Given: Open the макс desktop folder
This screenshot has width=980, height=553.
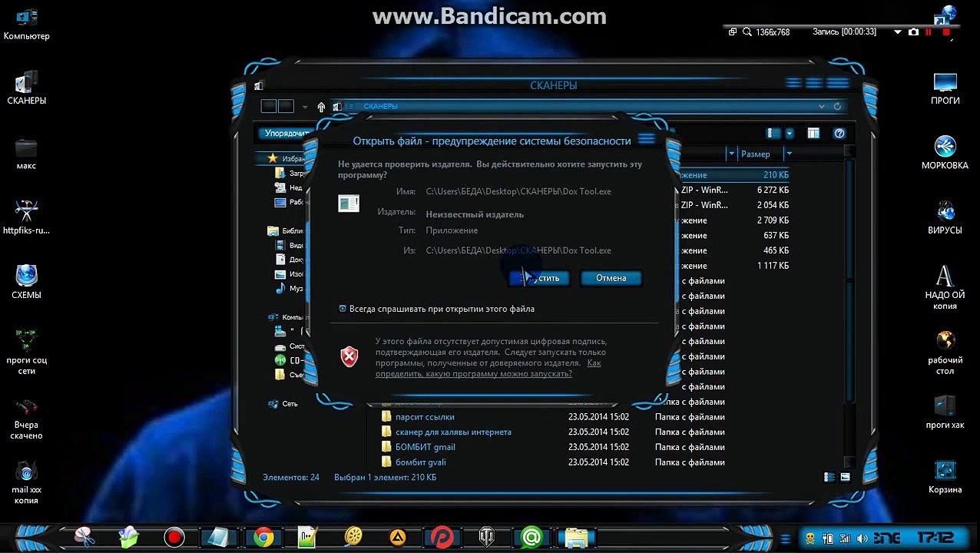Looking at the screenshot, I should (x=26, y=154).
